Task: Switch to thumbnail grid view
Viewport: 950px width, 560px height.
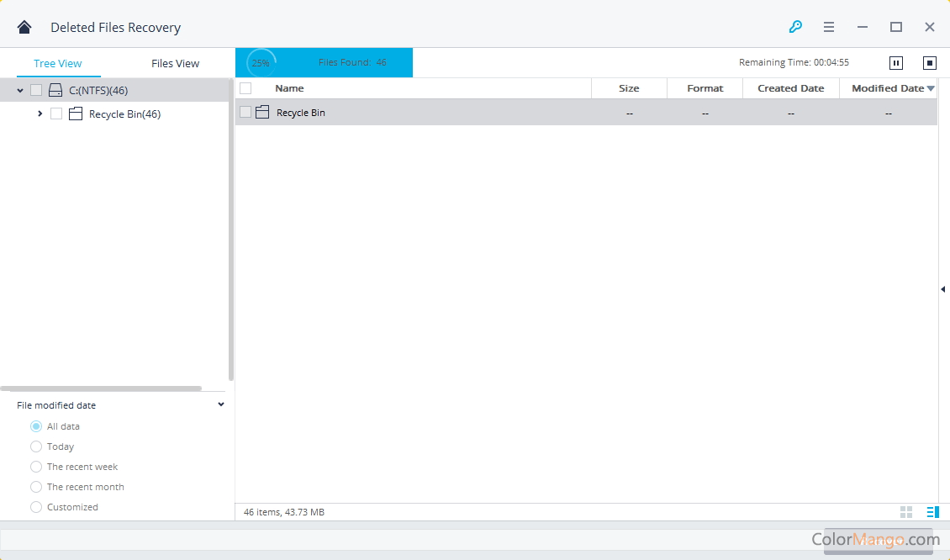Action: 906,512
